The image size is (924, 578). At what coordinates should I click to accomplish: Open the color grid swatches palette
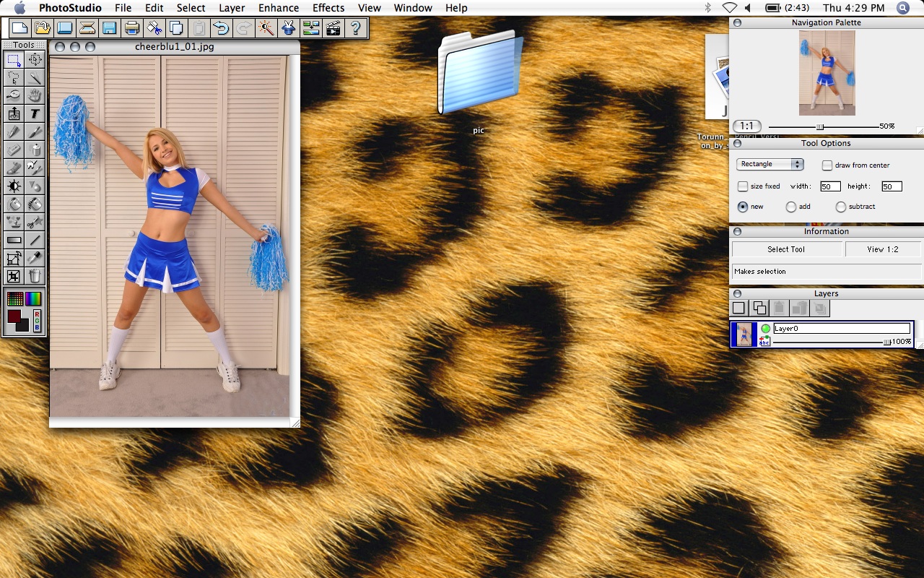click(x=14, y=298)
